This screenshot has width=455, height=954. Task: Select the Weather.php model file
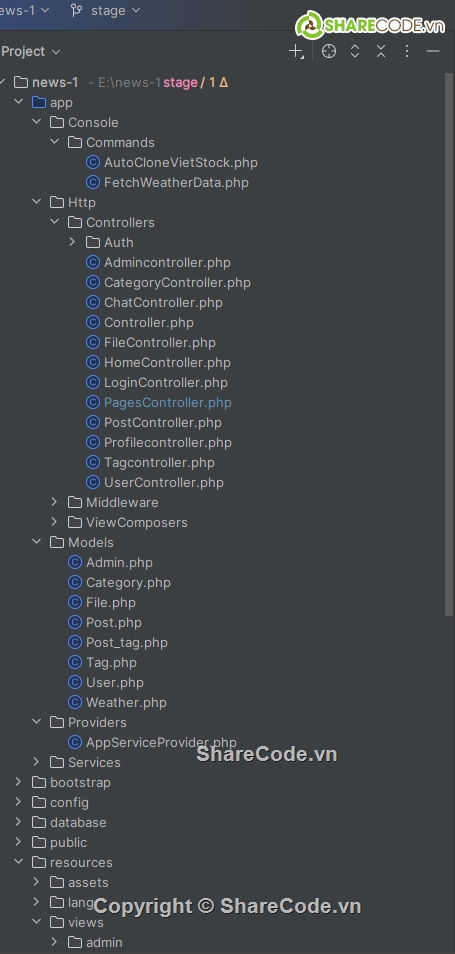tap(126, 702)
